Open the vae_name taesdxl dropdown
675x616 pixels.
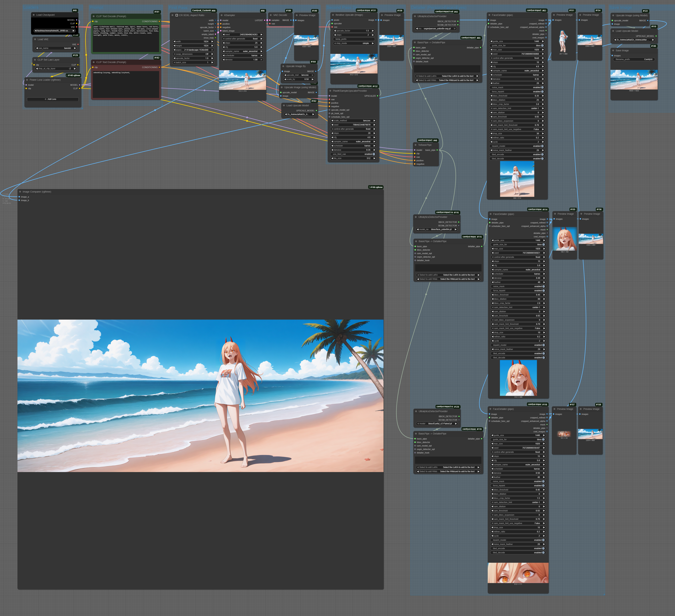(56, 48)
